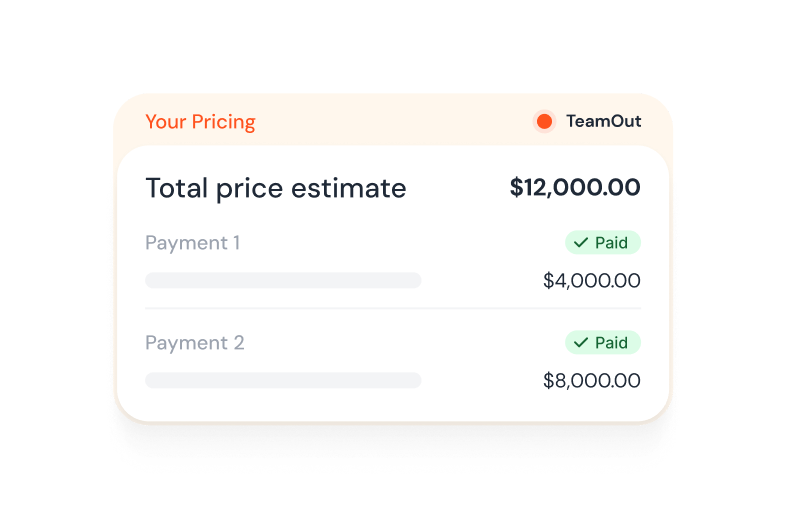Click the word Paid for Payment 2
The width and height of the screenshot is (785, 517).
click(x=611, y=343)
